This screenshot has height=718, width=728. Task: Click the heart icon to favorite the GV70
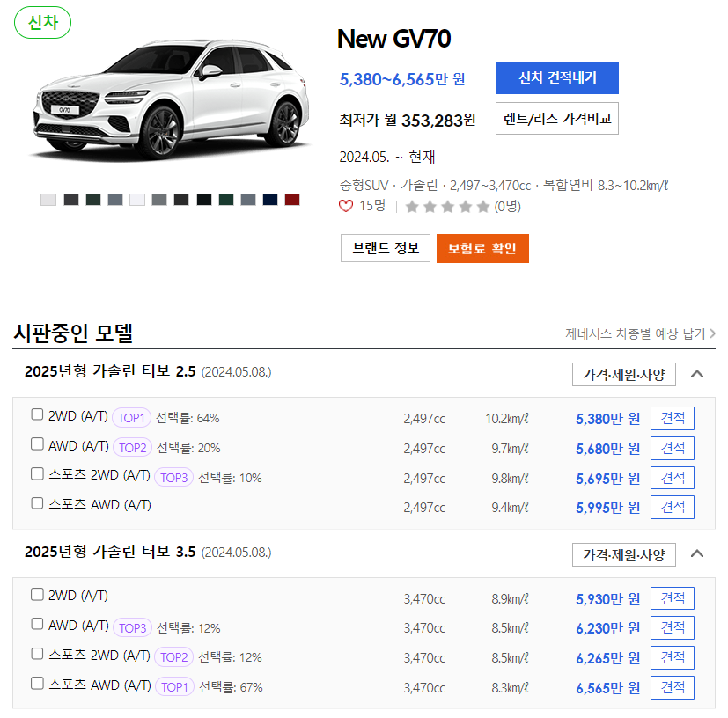pos(347,206)
